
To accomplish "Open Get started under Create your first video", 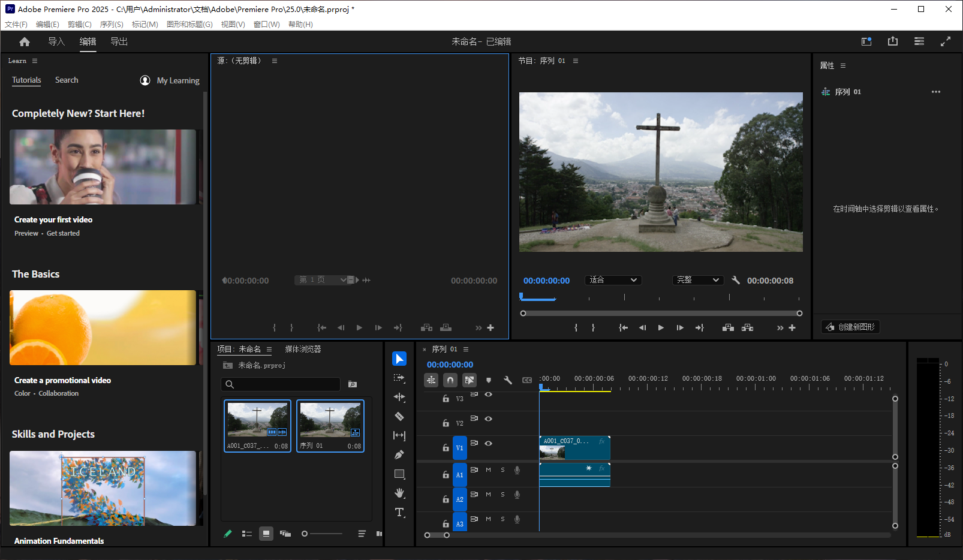I will click(63, 233).
